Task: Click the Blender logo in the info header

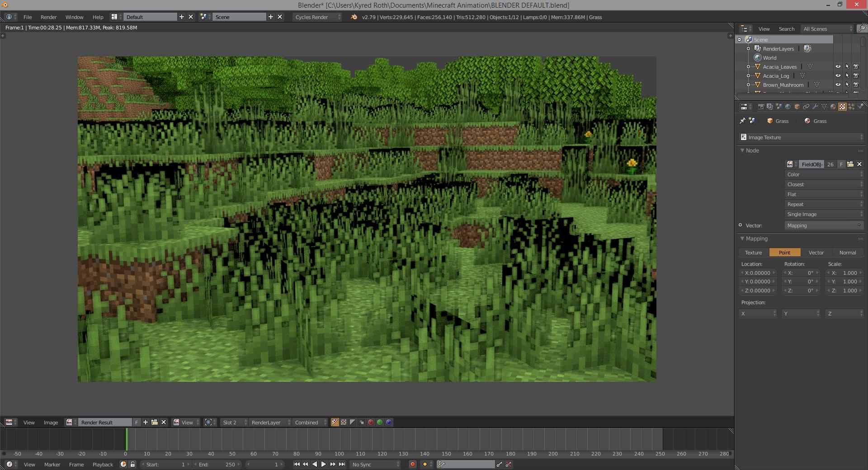Action: tap(354, 17)
